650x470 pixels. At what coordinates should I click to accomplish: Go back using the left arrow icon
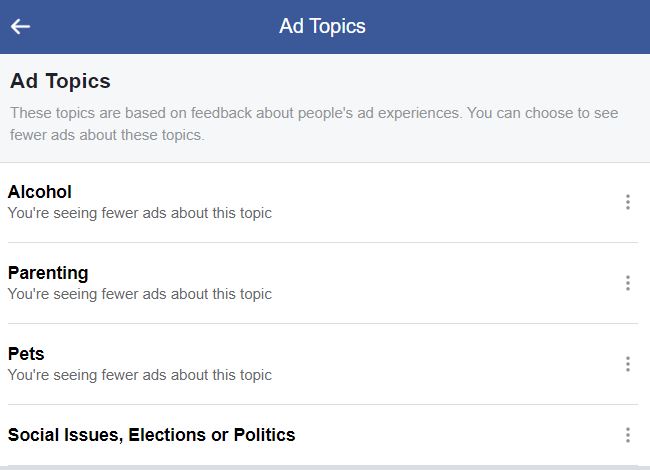[20, 27]
